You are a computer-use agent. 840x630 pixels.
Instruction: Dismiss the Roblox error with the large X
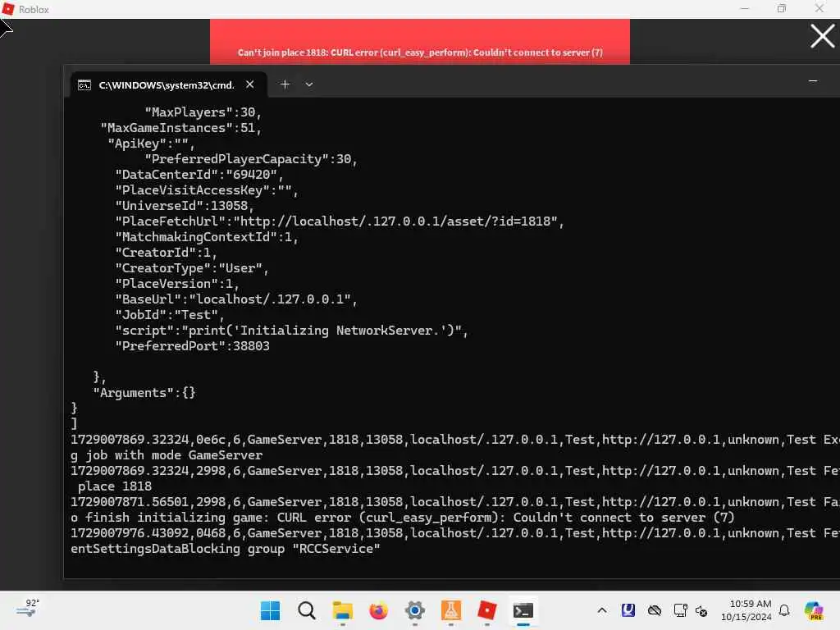[x=822, y=36]
